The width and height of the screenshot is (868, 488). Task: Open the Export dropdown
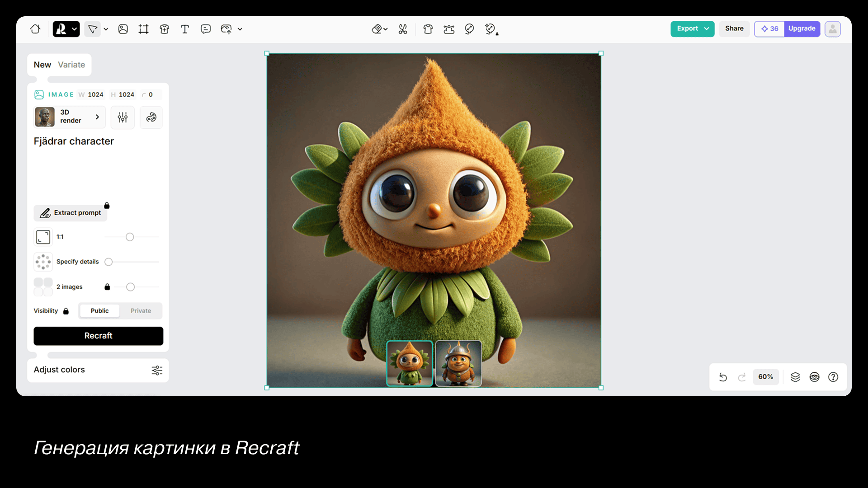click(692, 28)
